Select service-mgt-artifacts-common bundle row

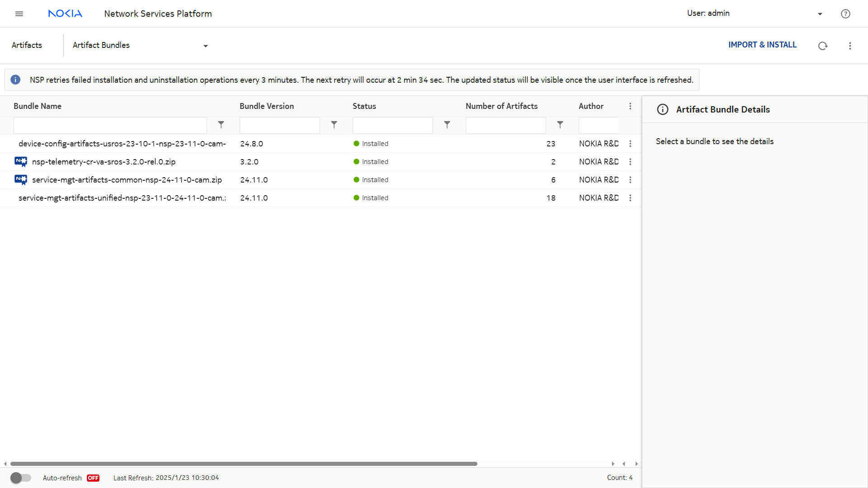[127, 180]
